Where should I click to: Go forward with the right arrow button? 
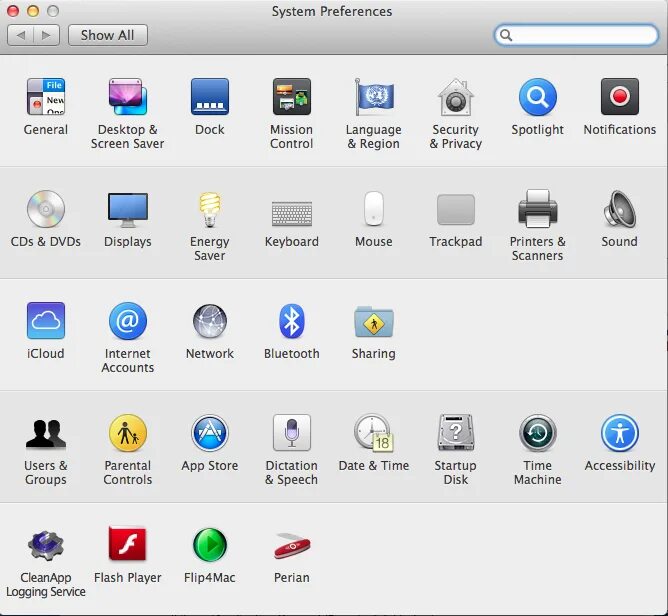(46, 35)
